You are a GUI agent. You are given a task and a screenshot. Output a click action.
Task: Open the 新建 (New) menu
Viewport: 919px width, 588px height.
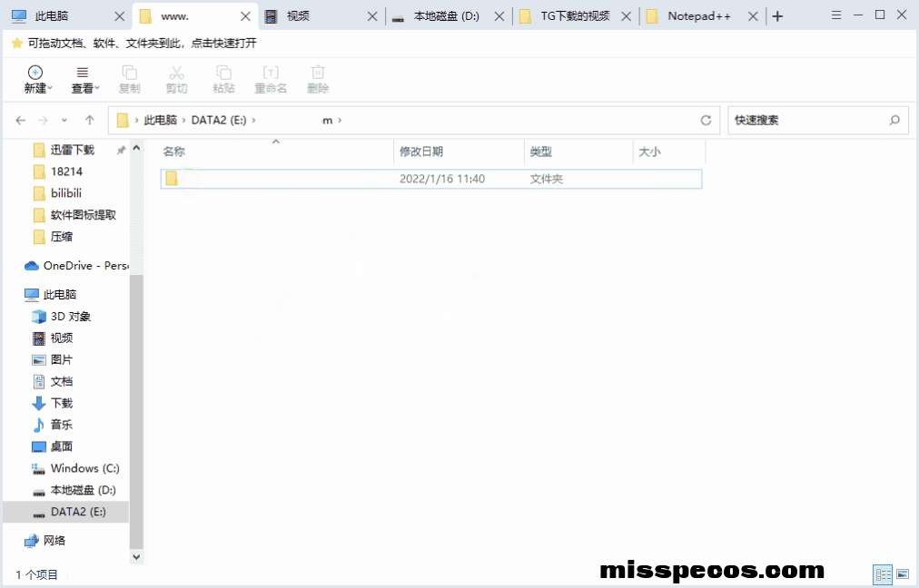(37, 80)
